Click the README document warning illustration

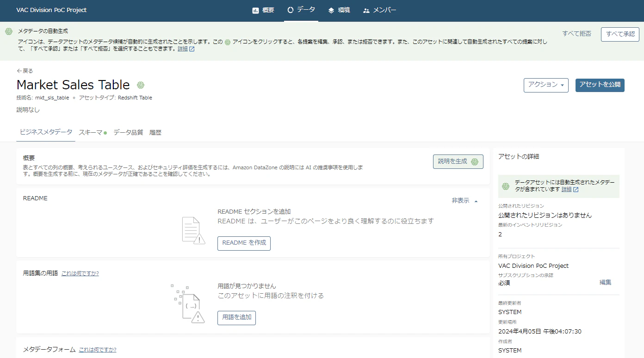(193, 230)
